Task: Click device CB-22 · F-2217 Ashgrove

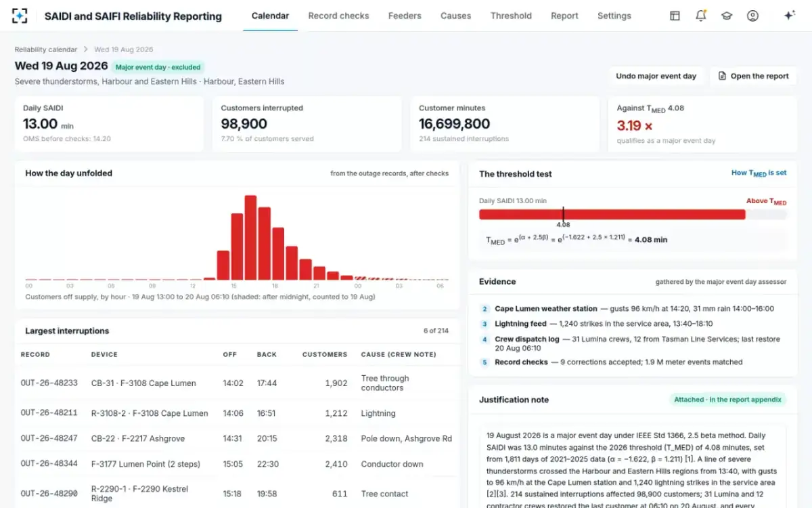Action: 138,439
